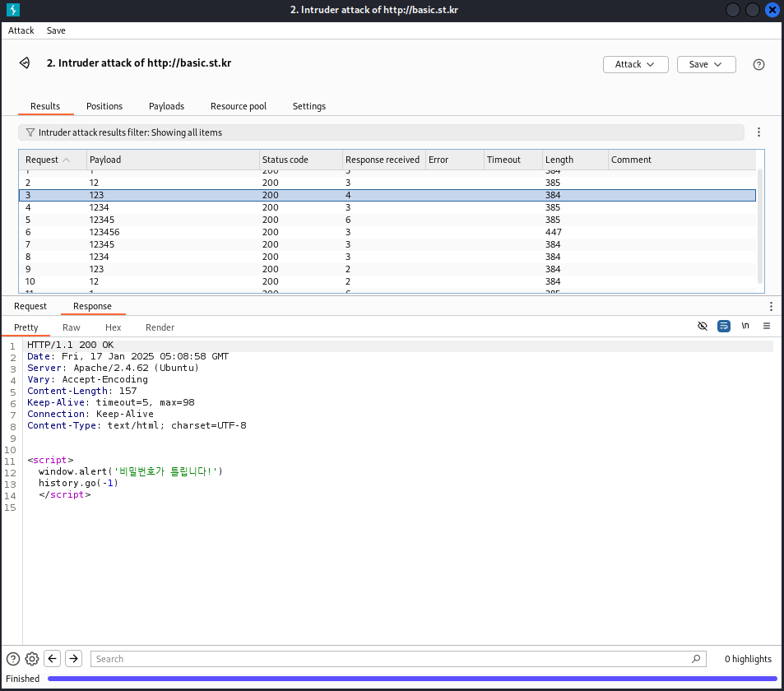Viewport: 784px width, 691px height.
Task: Click the window.alert script line
Action: coord(131,471)
